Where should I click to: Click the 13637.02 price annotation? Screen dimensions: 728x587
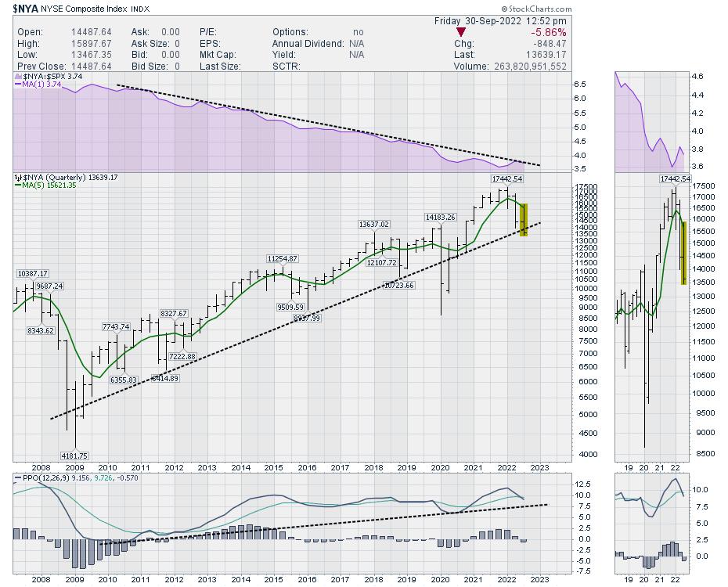(374, 224)
